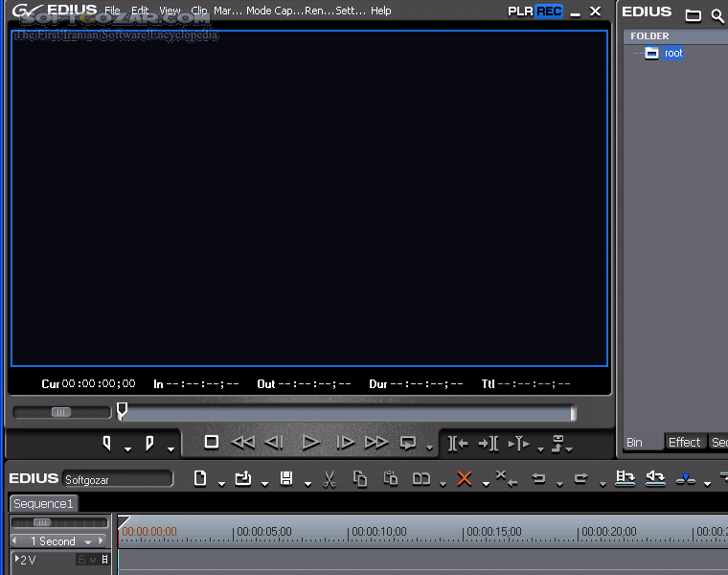The height and width of the screenshot is (575, 728).
Task: Click the Set Out point icon
Action: [x=149, y=443]
